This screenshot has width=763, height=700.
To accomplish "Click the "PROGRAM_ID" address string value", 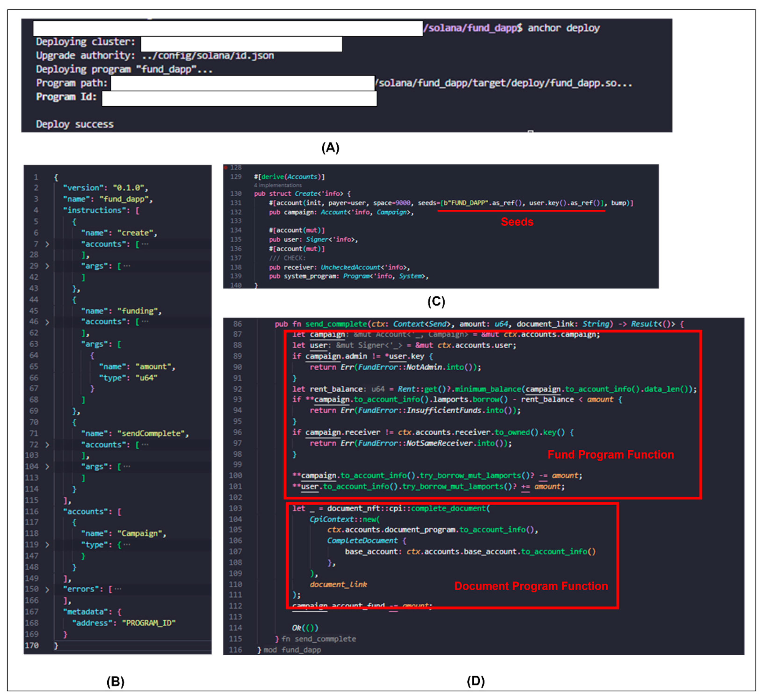I will point(148,623).
